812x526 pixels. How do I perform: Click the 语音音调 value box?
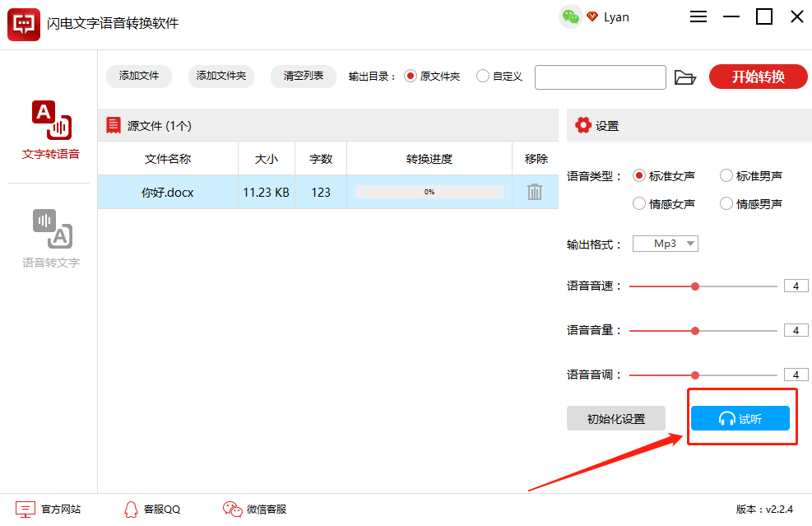click(796, 375)
